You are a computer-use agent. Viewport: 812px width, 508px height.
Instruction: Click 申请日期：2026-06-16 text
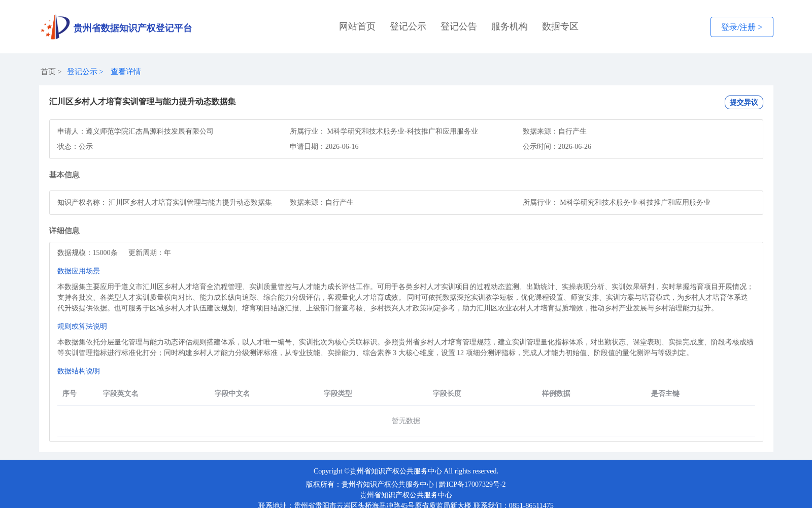click(x=324, y=146)
